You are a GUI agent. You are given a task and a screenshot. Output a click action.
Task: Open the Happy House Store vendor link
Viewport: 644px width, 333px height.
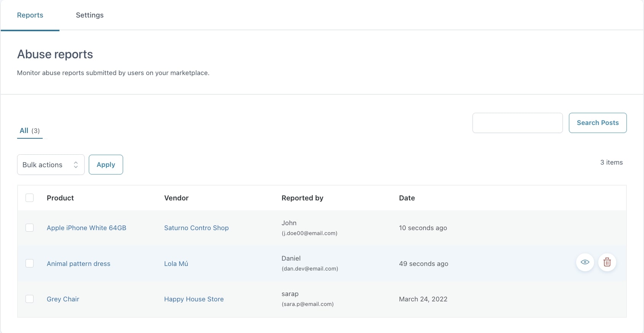click(194, 299)
